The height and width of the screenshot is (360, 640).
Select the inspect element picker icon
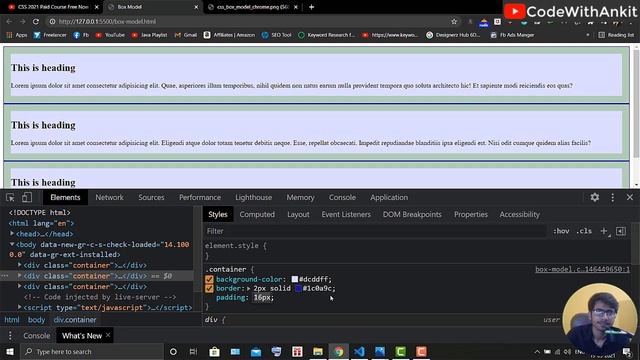point(10,198)
